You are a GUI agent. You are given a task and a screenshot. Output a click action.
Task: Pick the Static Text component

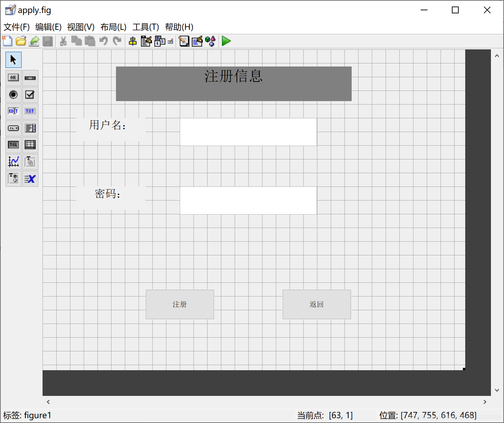(x=30, y=111)
